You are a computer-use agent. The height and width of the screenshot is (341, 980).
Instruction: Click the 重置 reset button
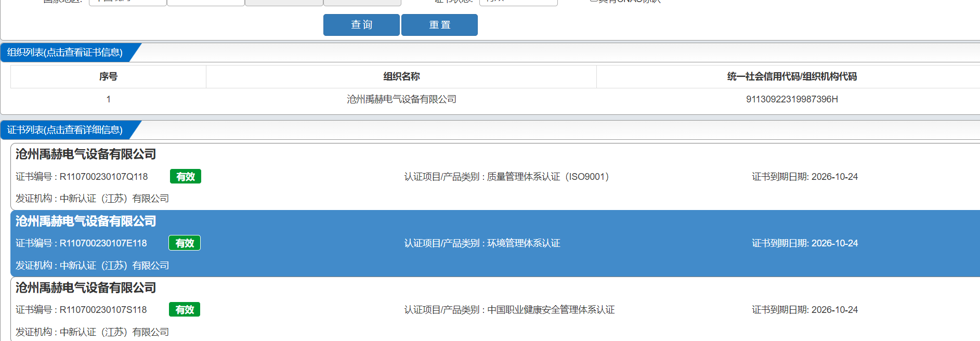(439, 25)
